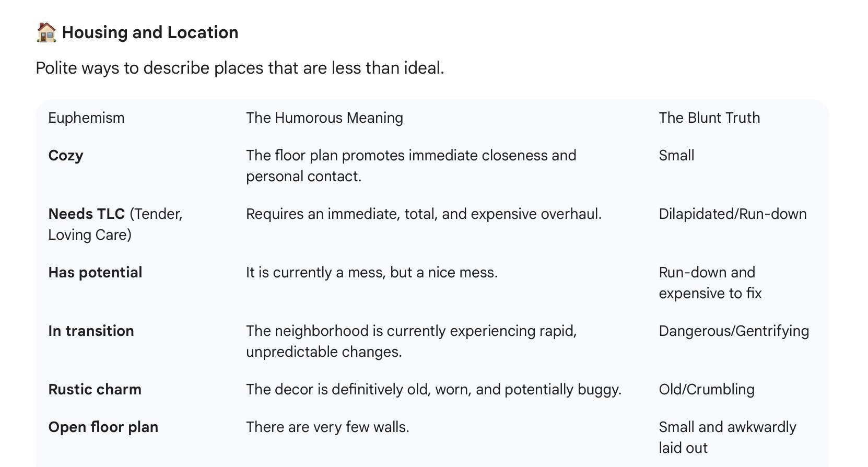Image resolution: width=868 pixels, height=467 pixels.
Task: Click the expensive overhaul description text
Action: [424, 214]
